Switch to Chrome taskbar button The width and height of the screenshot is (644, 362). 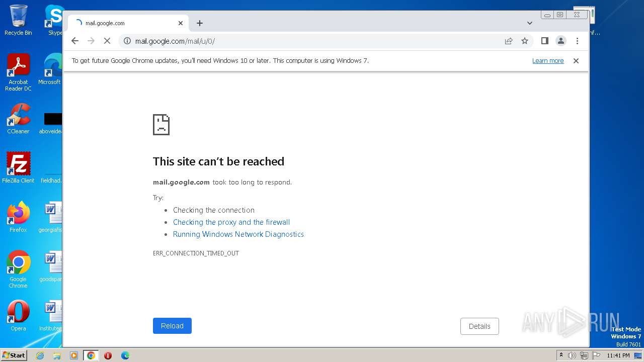click(91, 355)
